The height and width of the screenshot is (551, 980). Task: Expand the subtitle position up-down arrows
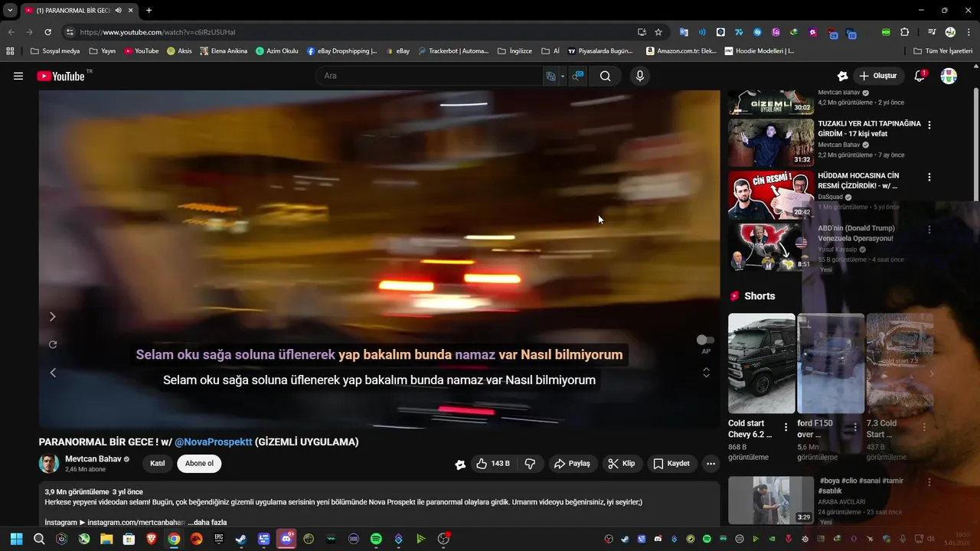(x=706, y=373)
